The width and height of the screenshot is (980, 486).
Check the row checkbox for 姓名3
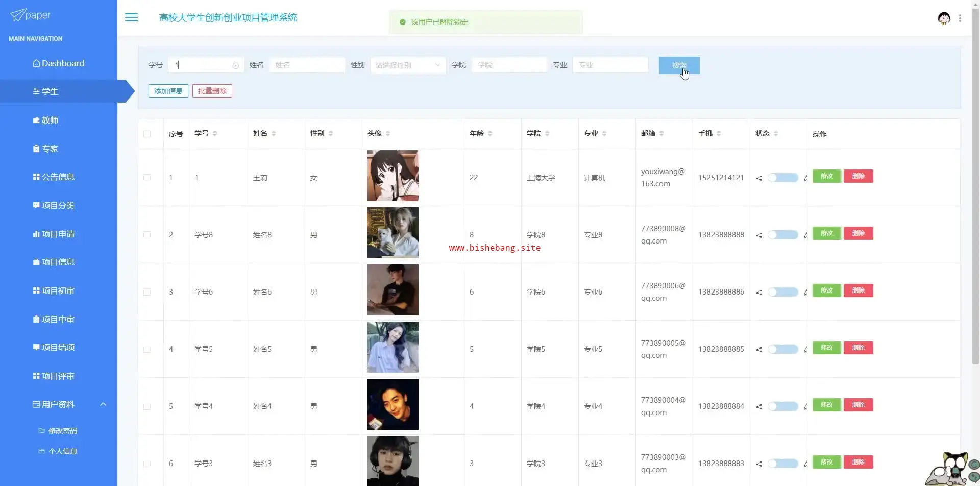point(147,464)
